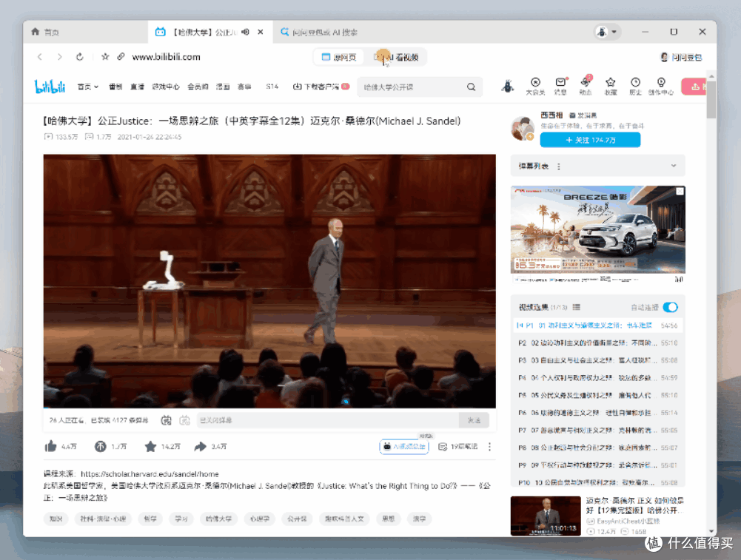Click the bilibili logo
741x560 pixels.
point(50,87)
